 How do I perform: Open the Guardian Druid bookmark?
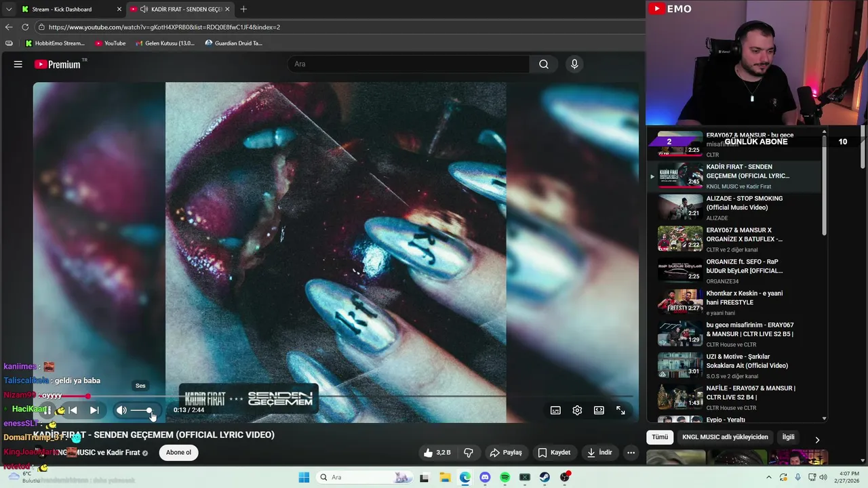click(x=234, y=43)
